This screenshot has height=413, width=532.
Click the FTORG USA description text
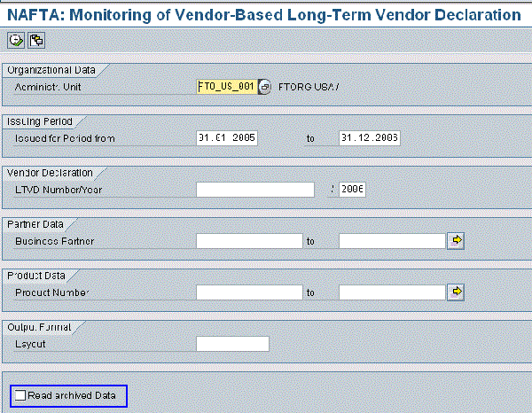[x=309, y=87]
